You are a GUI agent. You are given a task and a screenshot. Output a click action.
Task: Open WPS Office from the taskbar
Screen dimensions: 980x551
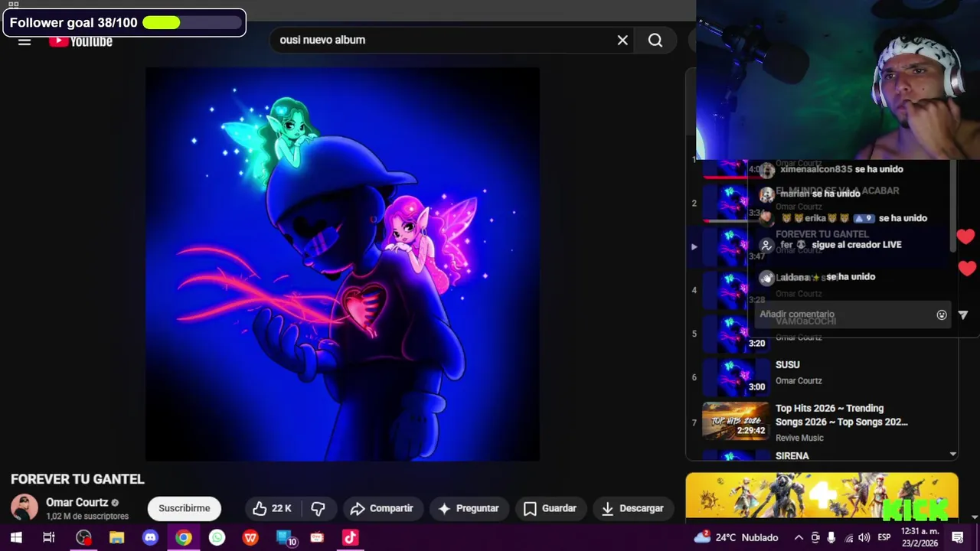[250, 538]
